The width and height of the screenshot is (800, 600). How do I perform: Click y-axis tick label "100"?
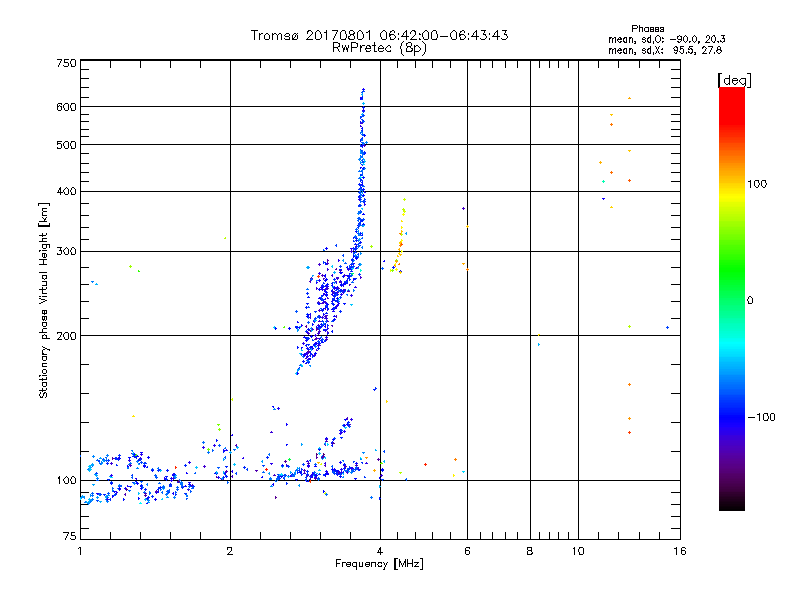point(66,480)
